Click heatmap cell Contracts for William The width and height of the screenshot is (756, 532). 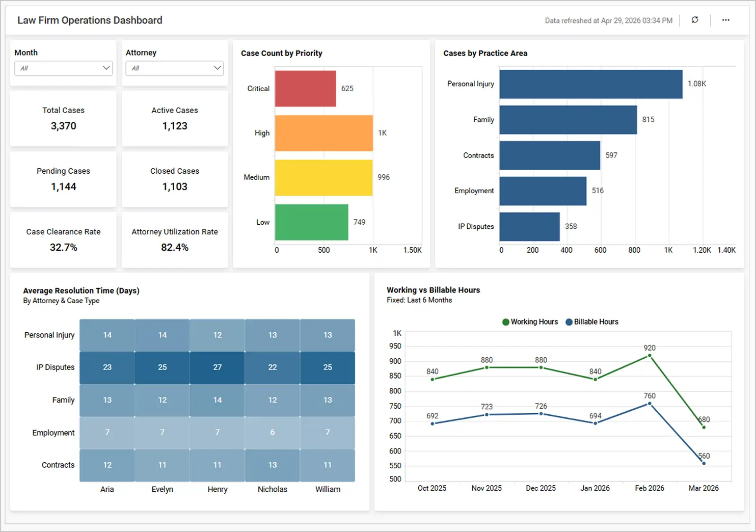click(328, 465)
